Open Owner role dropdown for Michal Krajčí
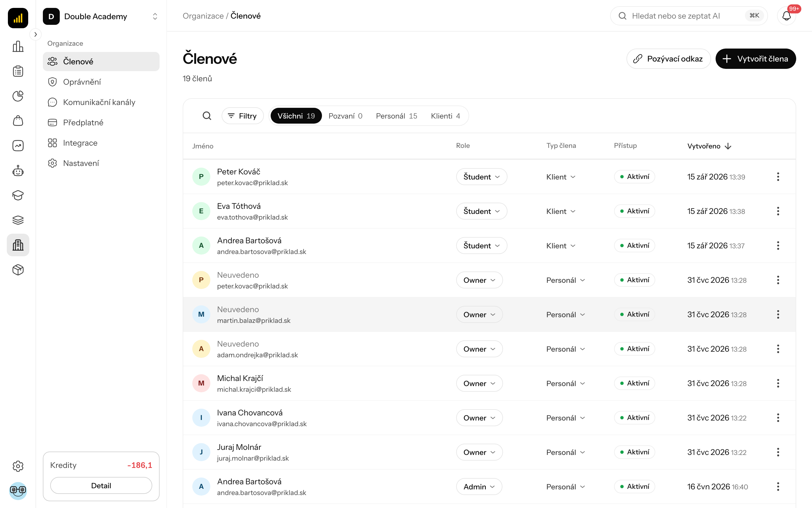The width and height of the screenshot is (812, 508). (x=479, y=383)
